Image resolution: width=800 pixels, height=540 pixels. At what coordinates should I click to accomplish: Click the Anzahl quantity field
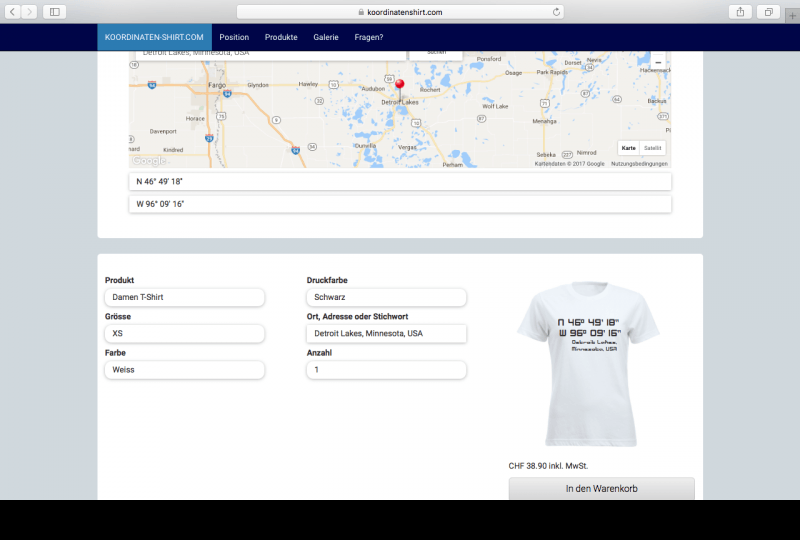[x=386, y=369]
